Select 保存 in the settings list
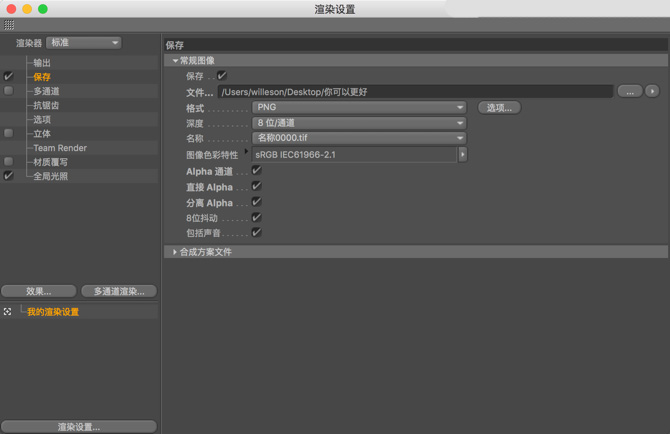Screen dimensions: 670x434 pos(42,77)
